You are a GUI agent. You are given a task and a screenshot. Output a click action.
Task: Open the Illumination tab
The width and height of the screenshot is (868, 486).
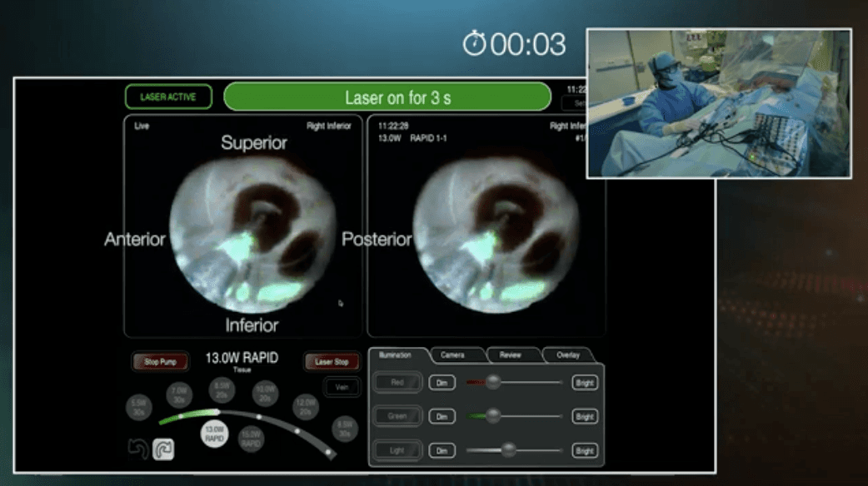coord(396,355)
